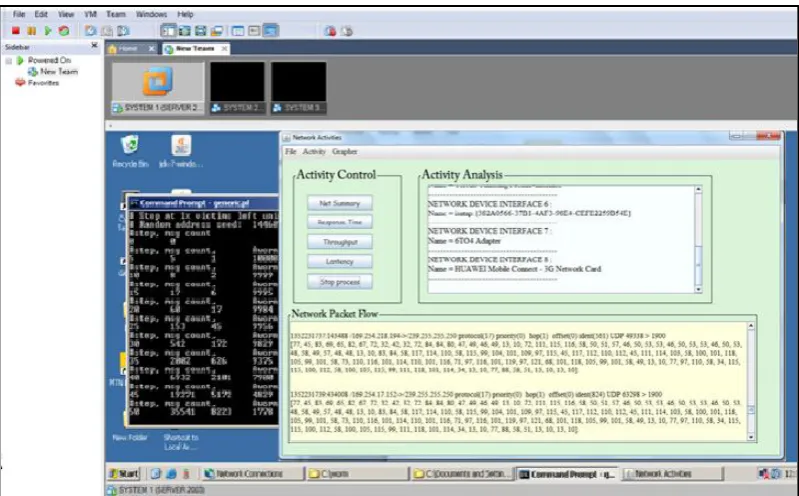Click the jdk desktop icon beside Recycle Bin
Screen dimensions: 799x496
181,151
